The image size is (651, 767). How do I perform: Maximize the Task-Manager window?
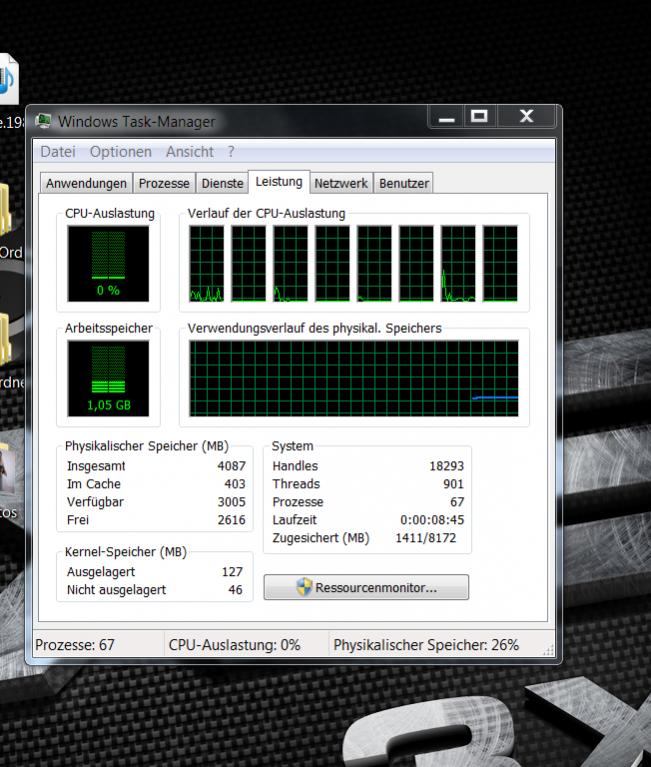[x=479, y=117]
